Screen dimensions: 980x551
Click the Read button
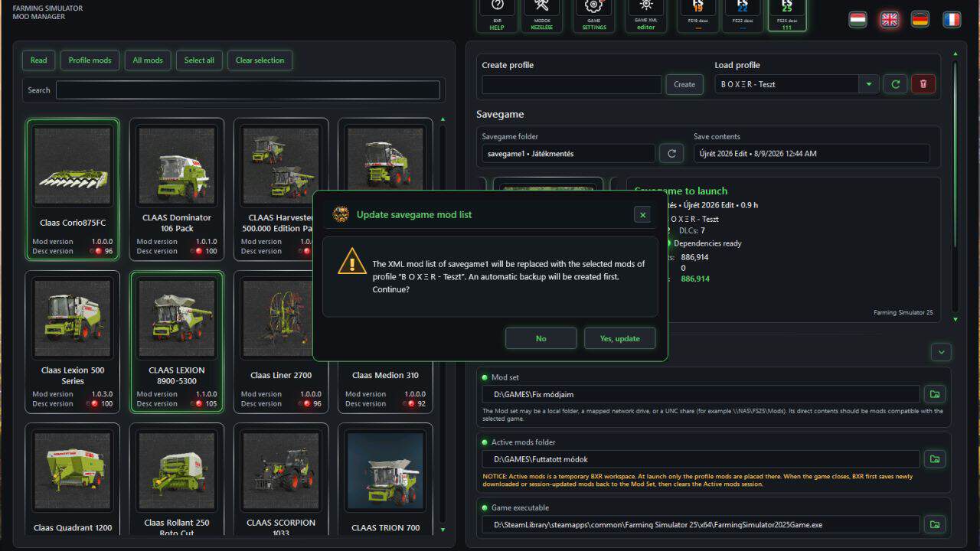click(39, 60)
